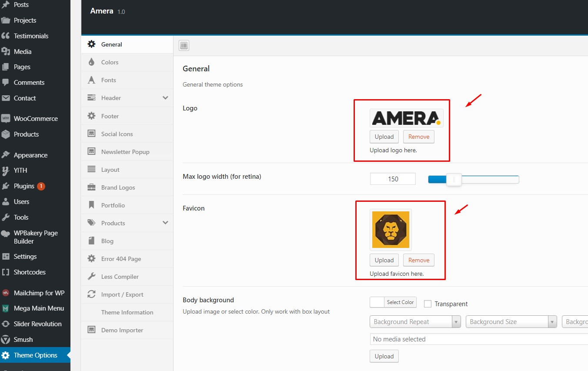
Task: Click the Mailchimp for WP icon
Action: (x=6, y=293)
